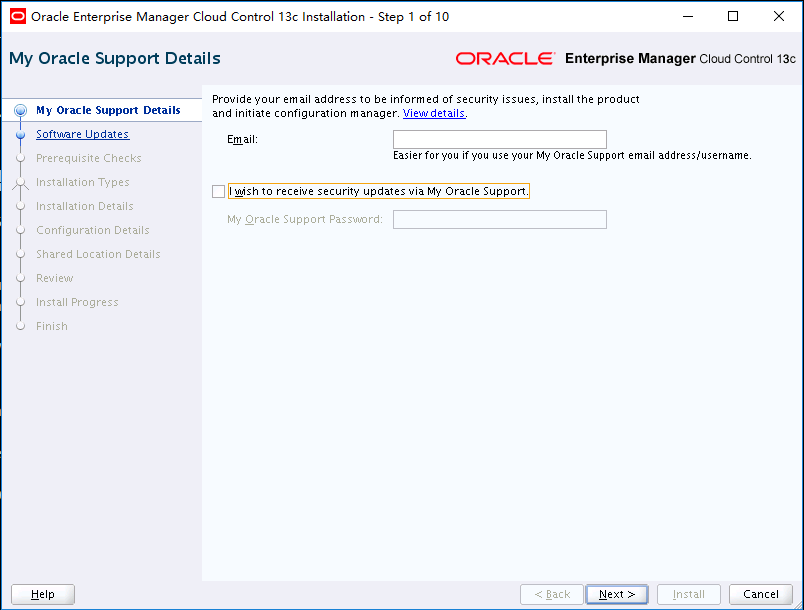Viewport: 804px width, 610px height.
Task: Click the Oracle installer icon in title bar
Action: (x=17, y=16)
